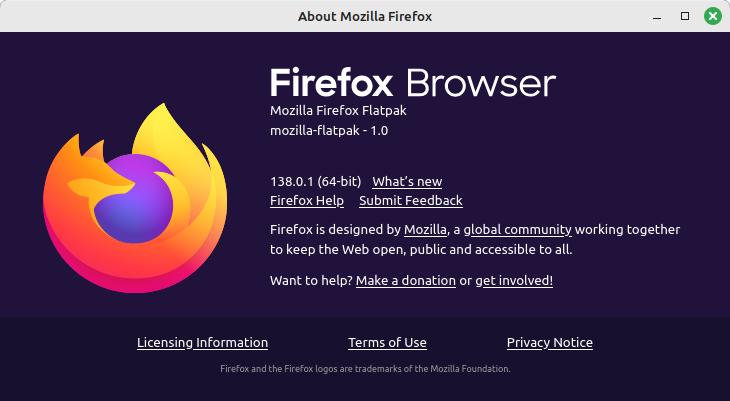Screen dimensions: 730x401
Task: View the Terms of Use link
Action: coord(387,343)
